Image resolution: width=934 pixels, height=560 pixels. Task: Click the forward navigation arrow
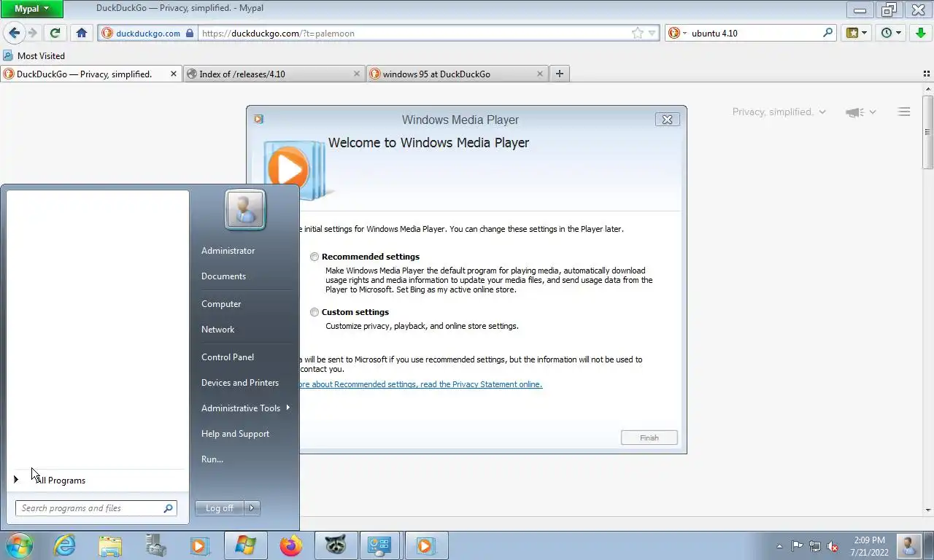pos(32,33)
